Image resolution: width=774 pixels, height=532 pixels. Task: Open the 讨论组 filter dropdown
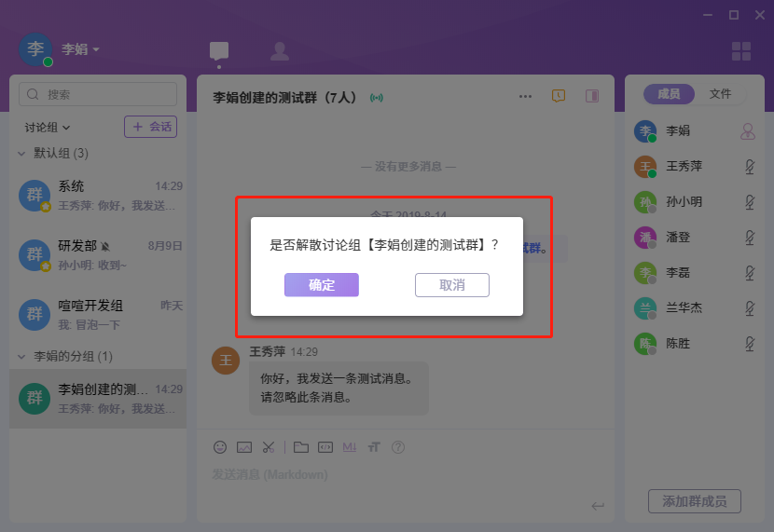(x=48, y=127)
